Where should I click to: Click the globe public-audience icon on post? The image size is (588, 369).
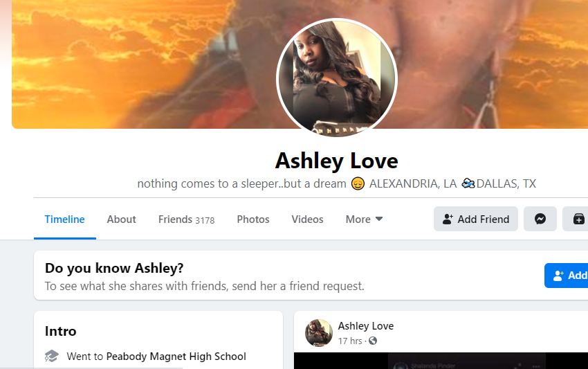click(373, 341)
